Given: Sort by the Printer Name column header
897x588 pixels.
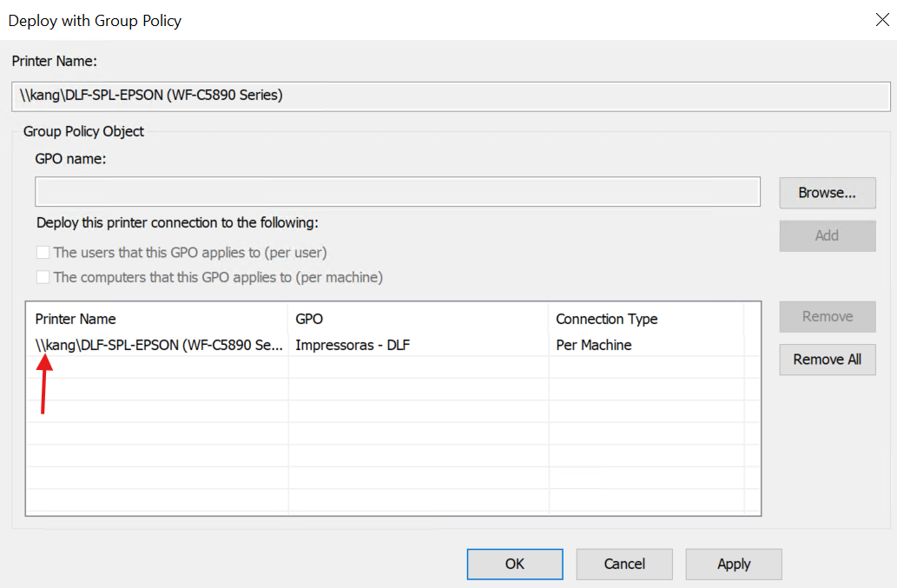Looking at the screenshot, I should pyautogui.click(x=156, y=319).
